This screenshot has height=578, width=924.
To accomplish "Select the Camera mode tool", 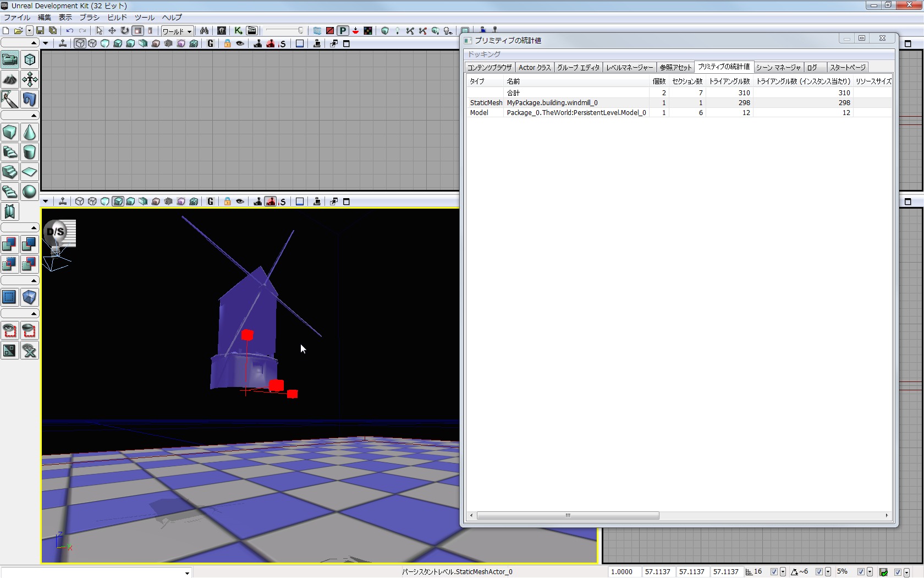I will pyautogui.click(x=10, y=59).
